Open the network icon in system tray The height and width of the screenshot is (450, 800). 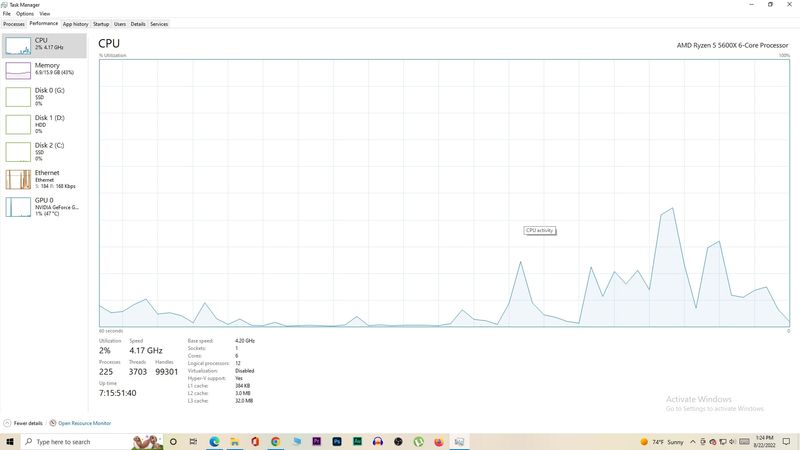tap(722, 442)
